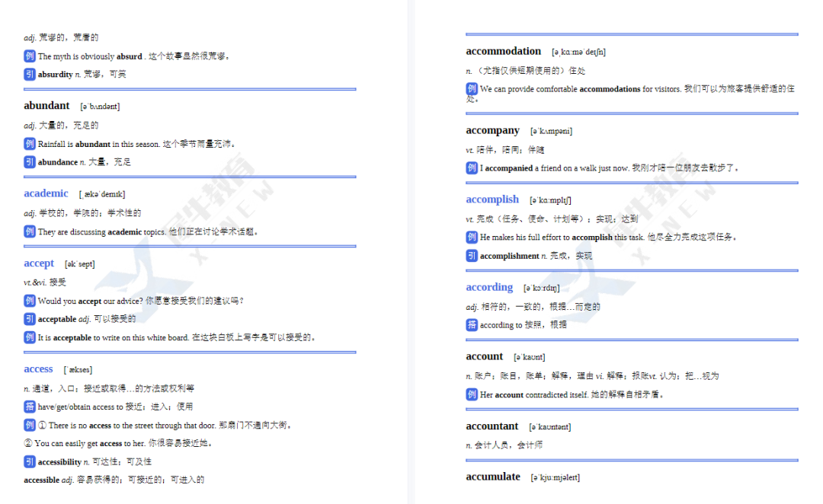The image size is (823, 504).
Task: Click the 引 badge next to absurdity
Action: click(30, 74)
